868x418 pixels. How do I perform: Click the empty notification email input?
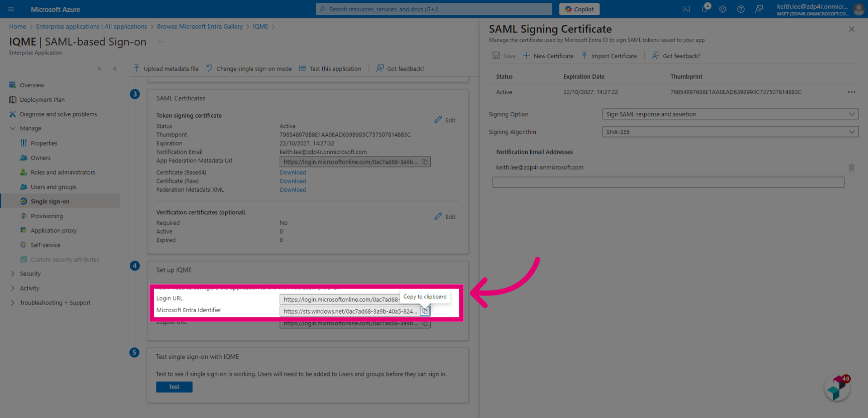click(668, 182)
